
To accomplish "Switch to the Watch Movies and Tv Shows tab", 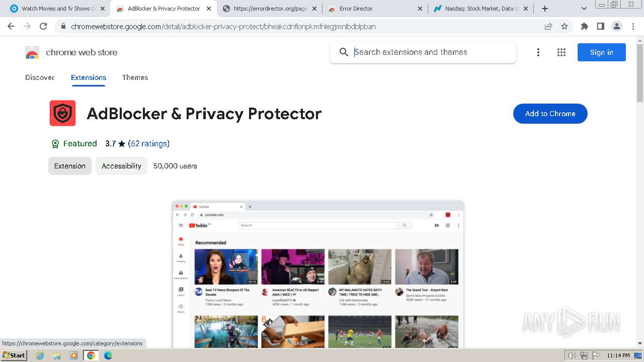I will 57,9.
